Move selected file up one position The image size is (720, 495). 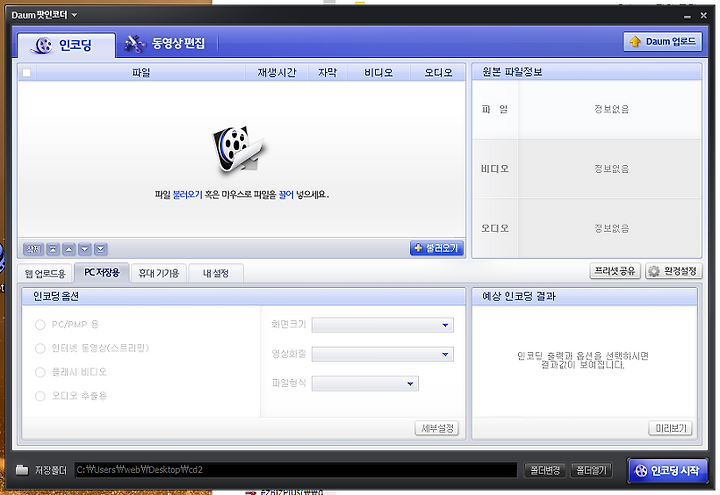pos(68,249)
